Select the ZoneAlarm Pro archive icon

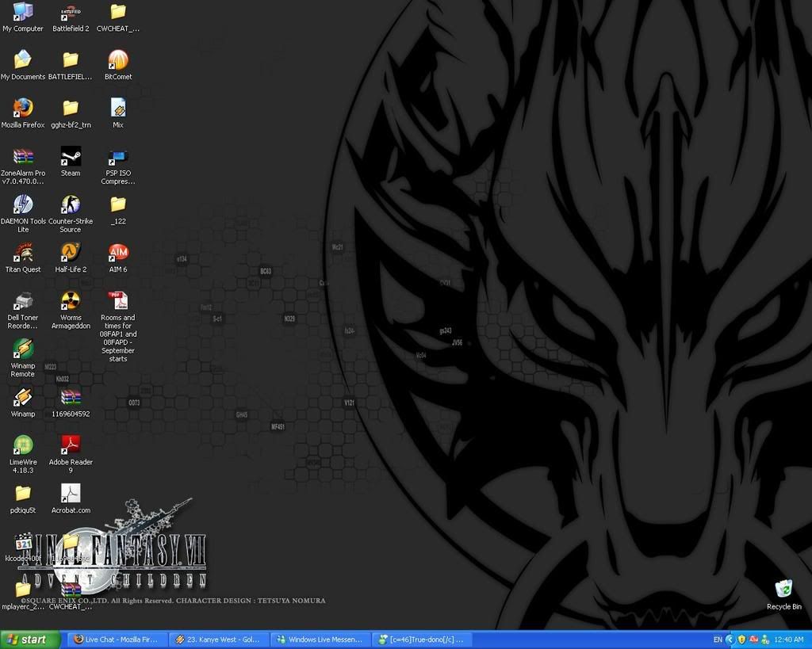23,156
